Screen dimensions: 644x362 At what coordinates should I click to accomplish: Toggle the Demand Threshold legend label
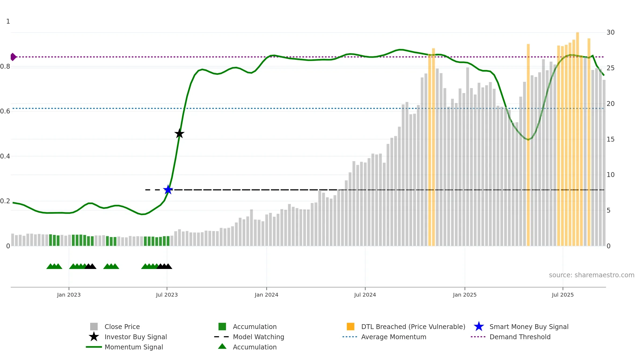click(x=520, y=337)
